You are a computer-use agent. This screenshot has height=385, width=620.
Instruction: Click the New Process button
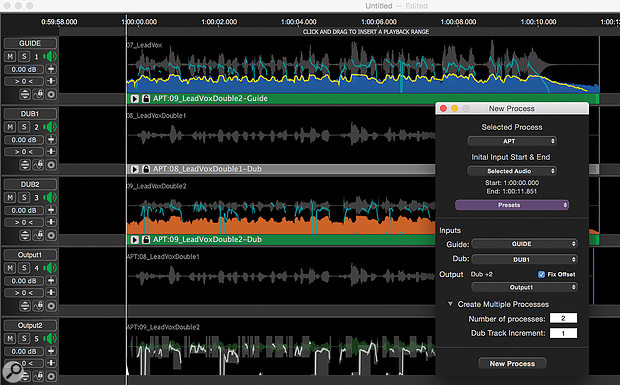point(512,364)
